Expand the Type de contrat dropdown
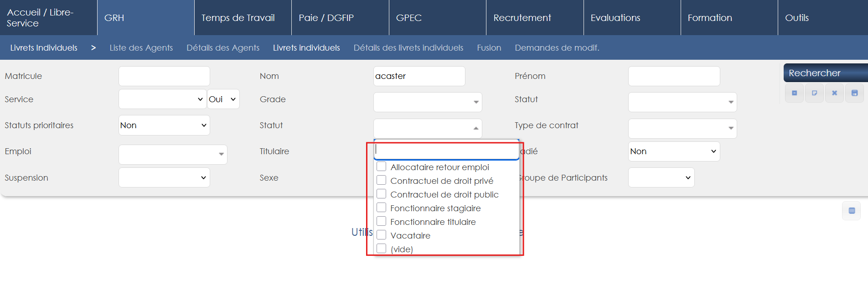The width and height of the screenshot is (868, 286). point(682,128)
